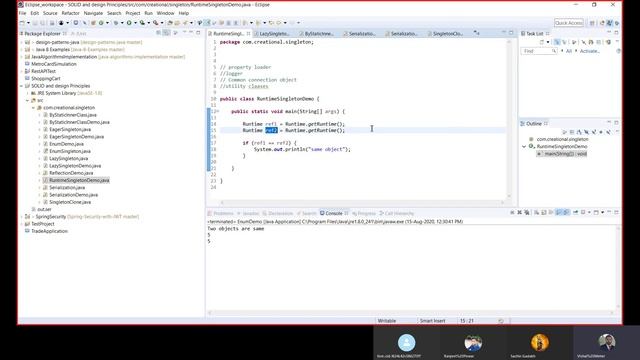Image resolution: width=640 pixels, height=360 pixels.
Task: Show hidden editor tabs overflow list
Action: click(476, 33)
